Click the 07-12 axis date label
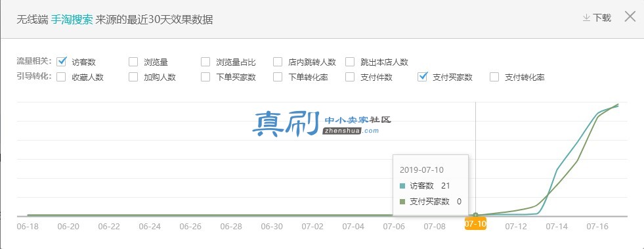The height and width of the screenshot is (249, 644). [516, 227]
